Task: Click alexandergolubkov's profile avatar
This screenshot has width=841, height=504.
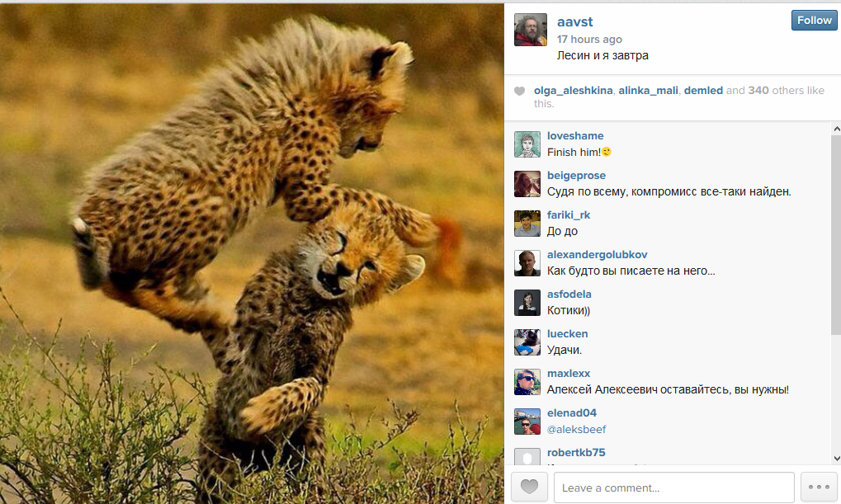Action: (x=527, y=263)
